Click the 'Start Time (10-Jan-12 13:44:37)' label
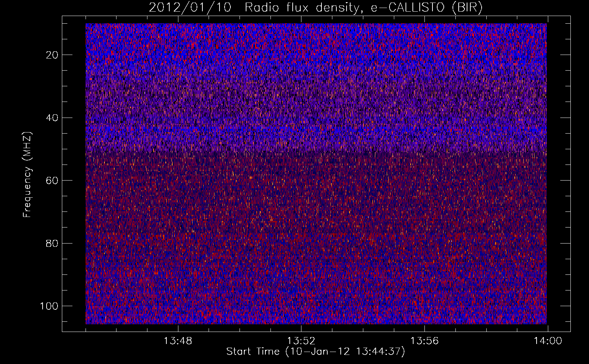This screenshot has height=364, width=589. [315, 352]
